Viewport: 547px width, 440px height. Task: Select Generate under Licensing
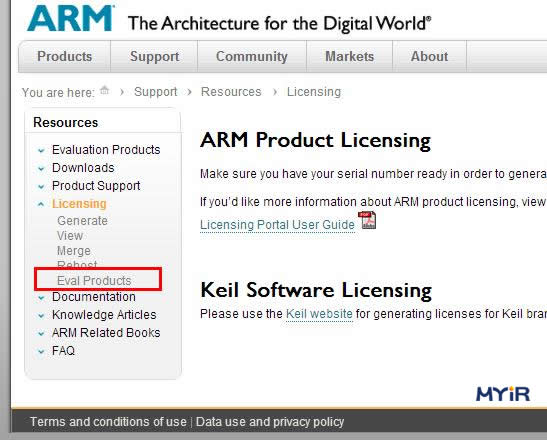click(82, 221)
